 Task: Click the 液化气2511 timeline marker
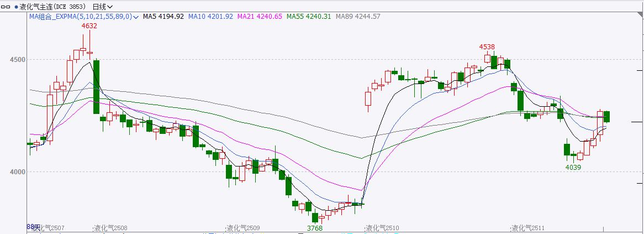click(527, 228)
